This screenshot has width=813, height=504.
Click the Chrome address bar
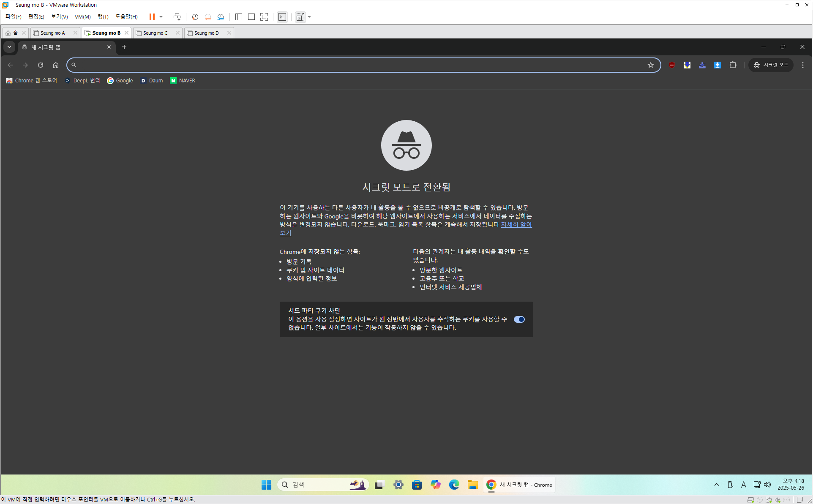coord(359,65)
